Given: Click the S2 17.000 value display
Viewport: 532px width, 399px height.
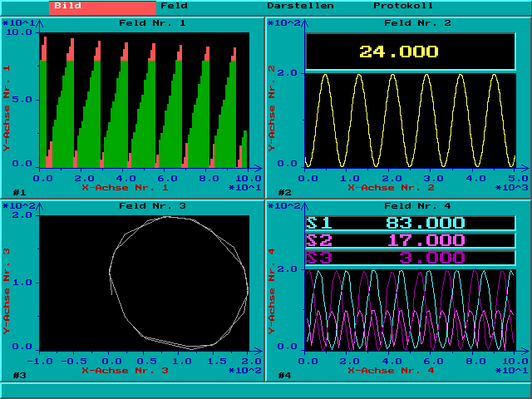Looking at the screenshot, I should [x=411, y=240].
